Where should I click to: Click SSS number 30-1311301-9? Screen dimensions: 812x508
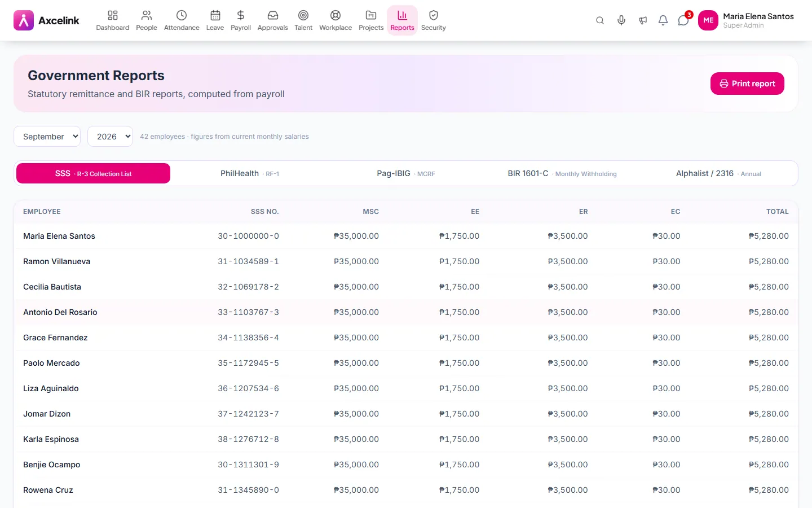(248, 465)
